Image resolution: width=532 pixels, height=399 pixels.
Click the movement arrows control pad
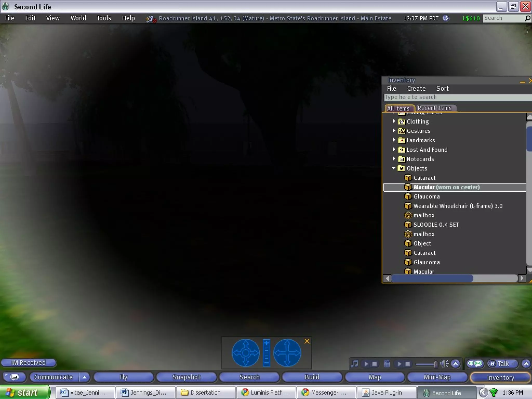click(287, 353)
